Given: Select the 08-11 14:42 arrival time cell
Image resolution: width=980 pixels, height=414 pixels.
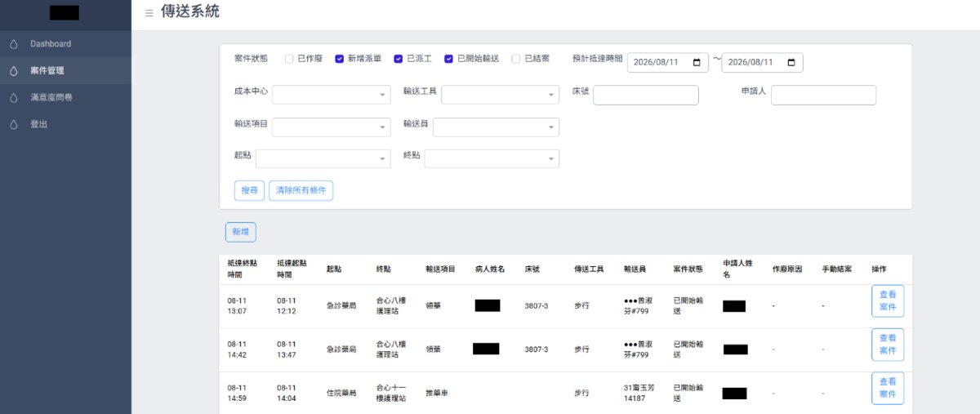Looking at the screenshot, I should [x=238, y=349].
